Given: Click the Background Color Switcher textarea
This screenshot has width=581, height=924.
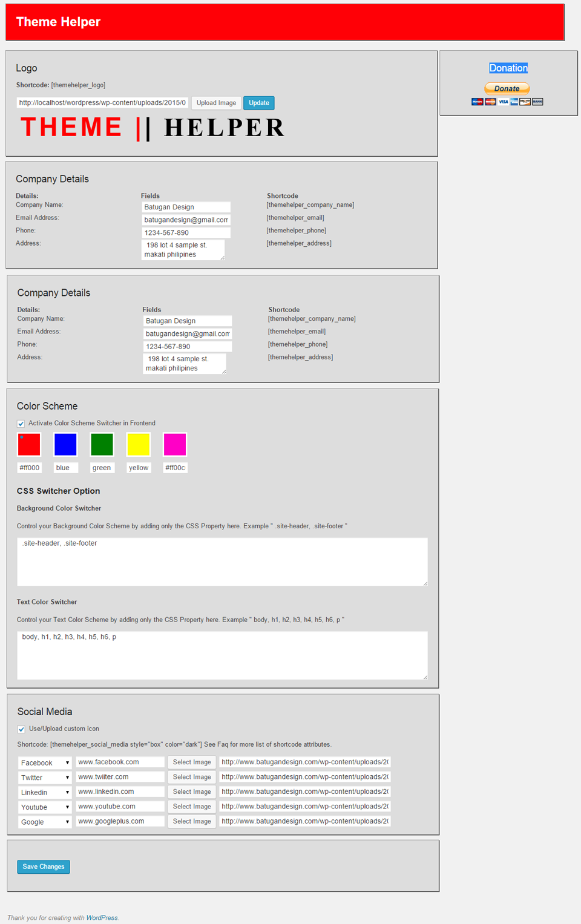Looking at the screenshot, I should coord(222,562).
